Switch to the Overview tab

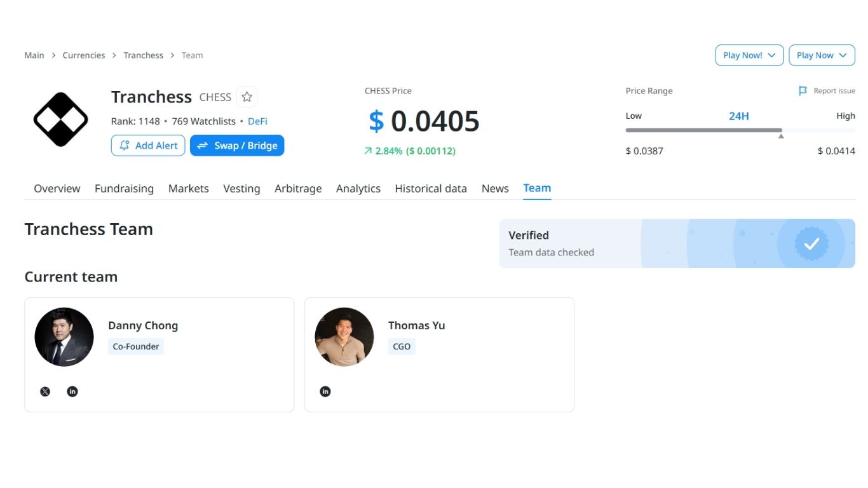(x=57, y=189)
